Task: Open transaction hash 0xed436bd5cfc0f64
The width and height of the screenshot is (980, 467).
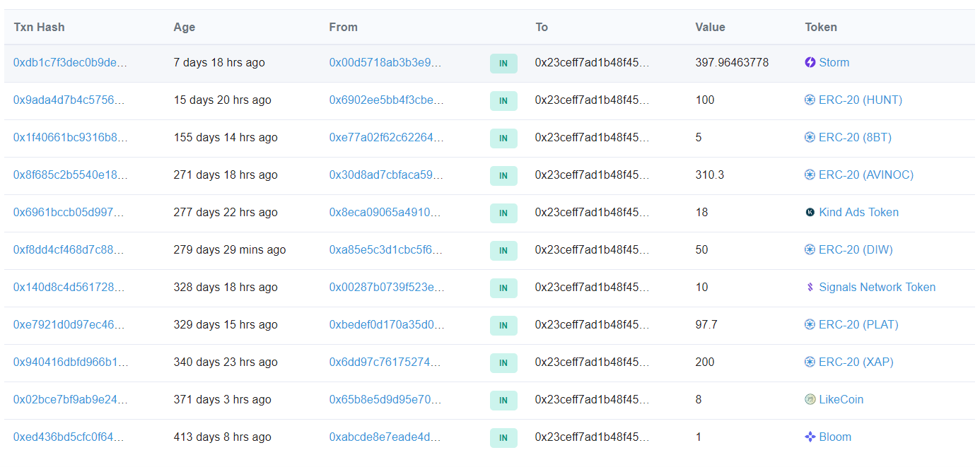Action: pyautogui.click(x=69, y=437)
